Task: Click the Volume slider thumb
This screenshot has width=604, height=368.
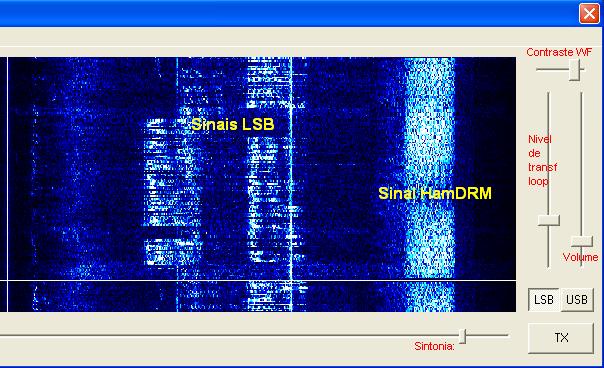Action: tap(581, 241)
